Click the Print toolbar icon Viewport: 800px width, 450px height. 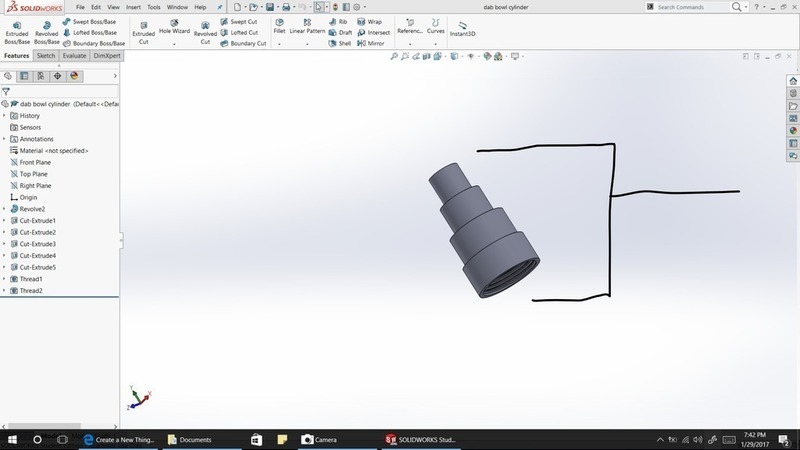pyautogui.click(x=286, y=7)
